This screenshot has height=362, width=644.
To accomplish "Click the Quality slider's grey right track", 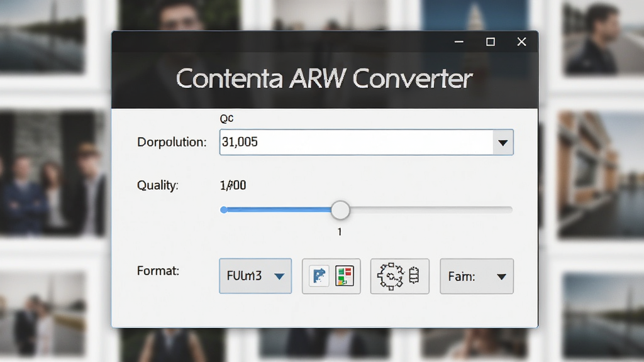I will (431, 210).
